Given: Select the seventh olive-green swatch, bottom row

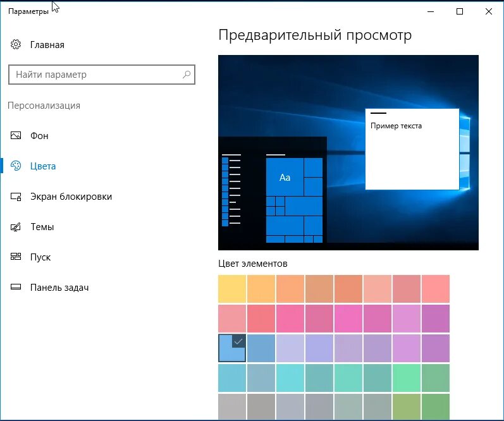Looking at the screenshot, I should [407, 406].
